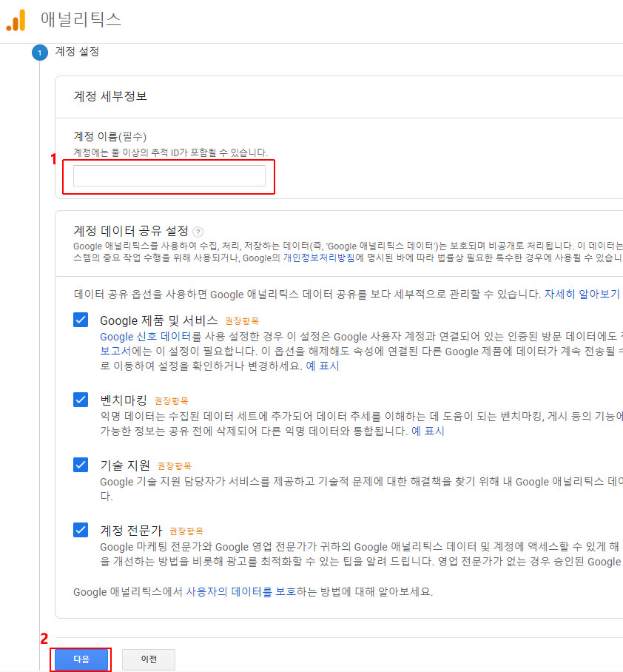The image size is (623, 672).
Task: Click the step 1 circle for 계정 설정
Action: click(40, 53)
